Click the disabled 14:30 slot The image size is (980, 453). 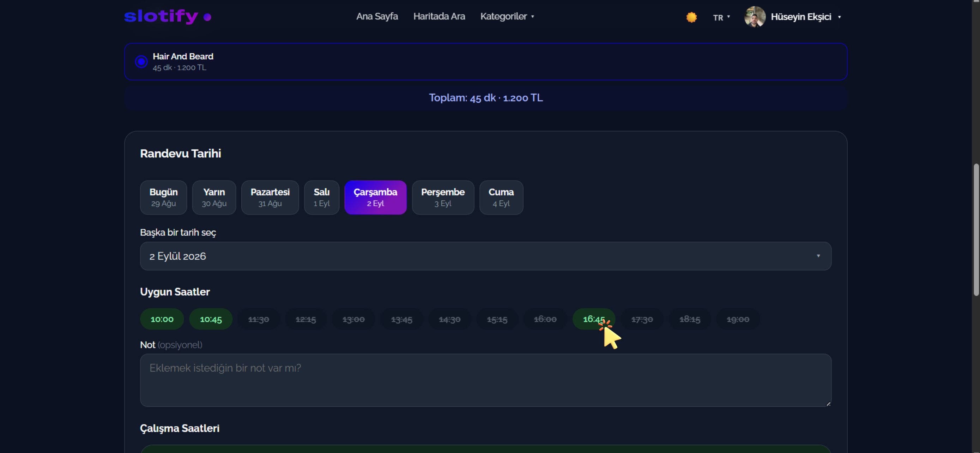450,319
